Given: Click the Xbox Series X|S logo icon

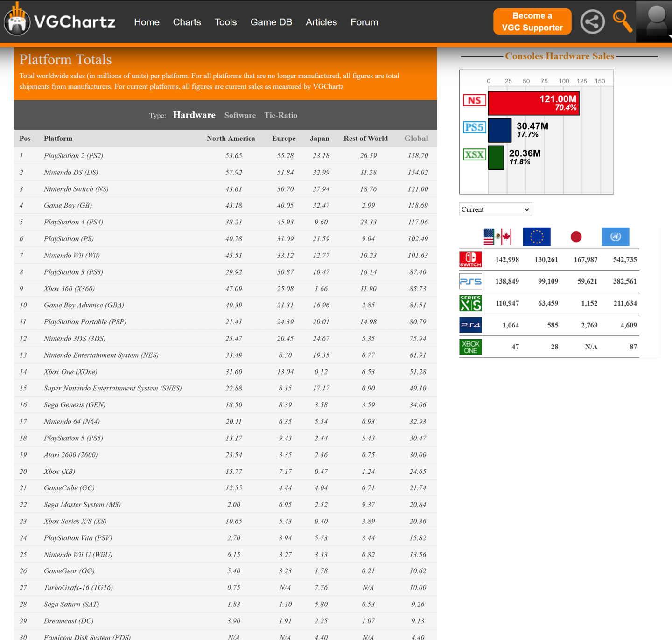Looking at the screenshot, I should [x=470, y=303].
